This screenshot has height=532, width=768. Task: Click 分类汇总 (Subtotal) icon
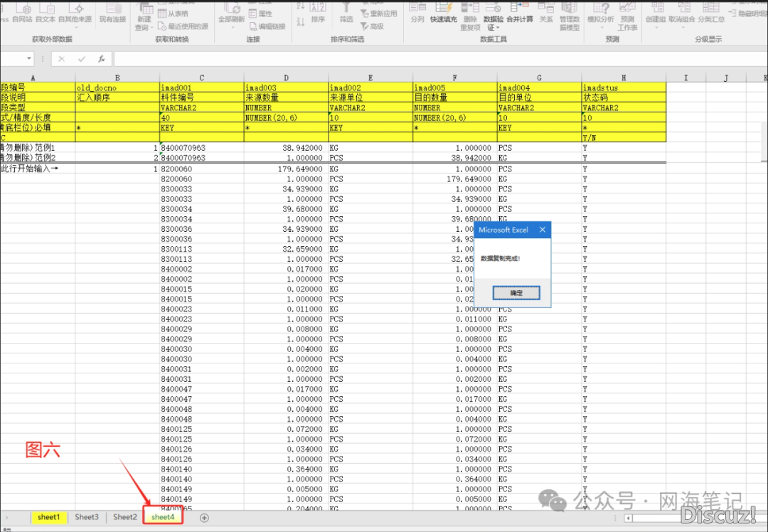click(x=711, y=14)
